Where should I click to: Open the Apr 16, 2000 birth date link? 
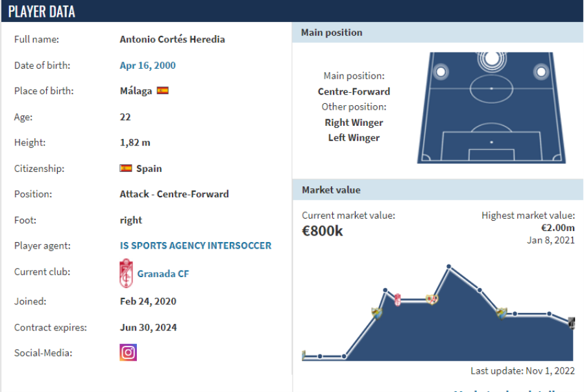point(147,66)
